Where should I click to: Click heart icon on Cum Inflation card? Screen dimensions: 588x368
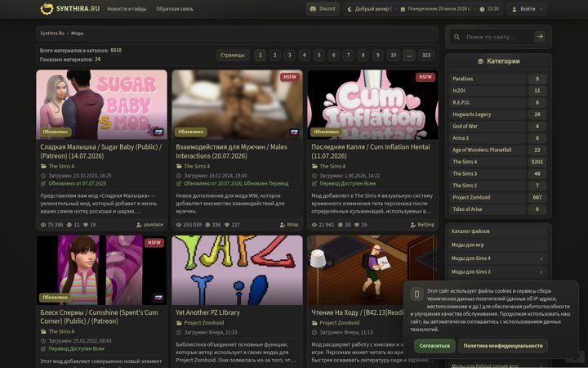357,225
